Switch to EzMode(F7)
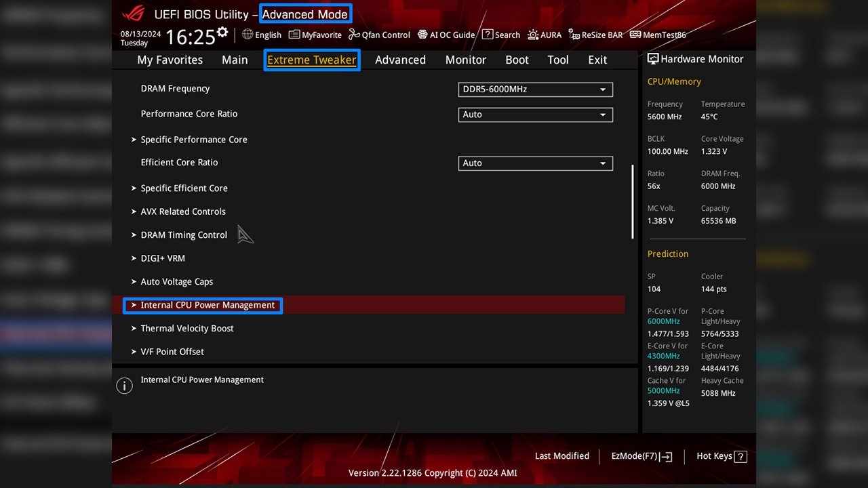868x488 pixels. tap(642, 457)
